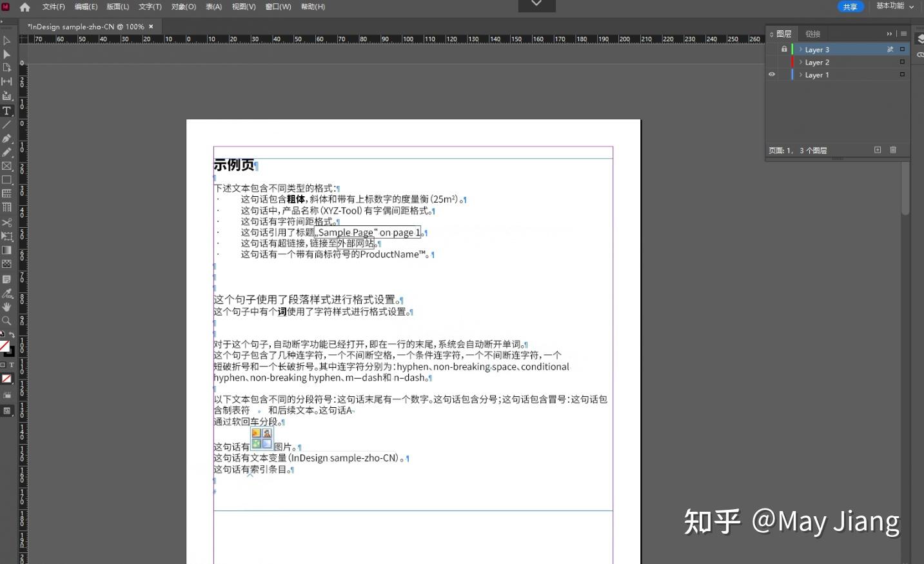Switch to the 链接 panel tab
This screenshot has width=924, height=564.
pyautogui.click(x=812, y=34)
